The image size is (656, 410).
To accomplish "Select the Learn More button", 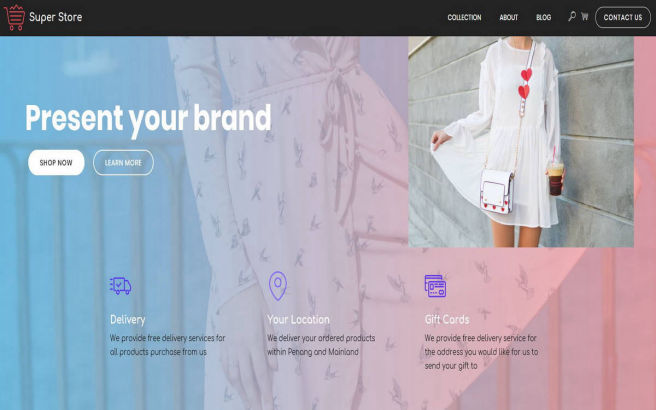I will click(123, 162).
